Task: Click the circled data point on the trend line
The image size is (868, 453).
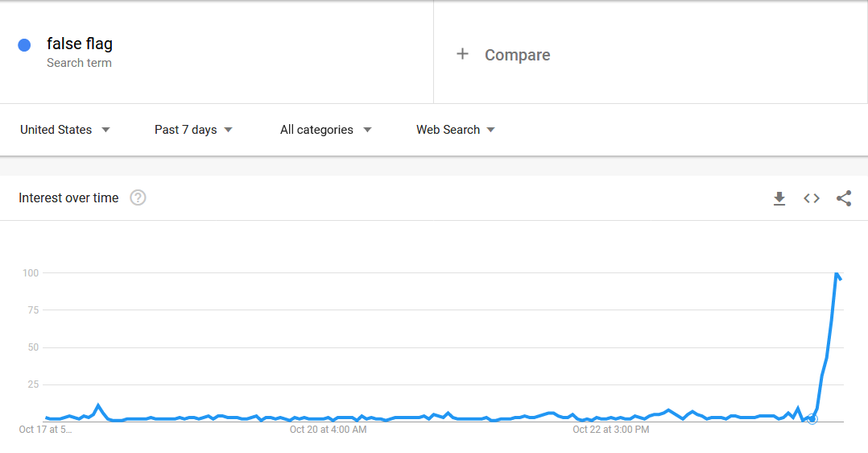Action: (x=812, y=419)
